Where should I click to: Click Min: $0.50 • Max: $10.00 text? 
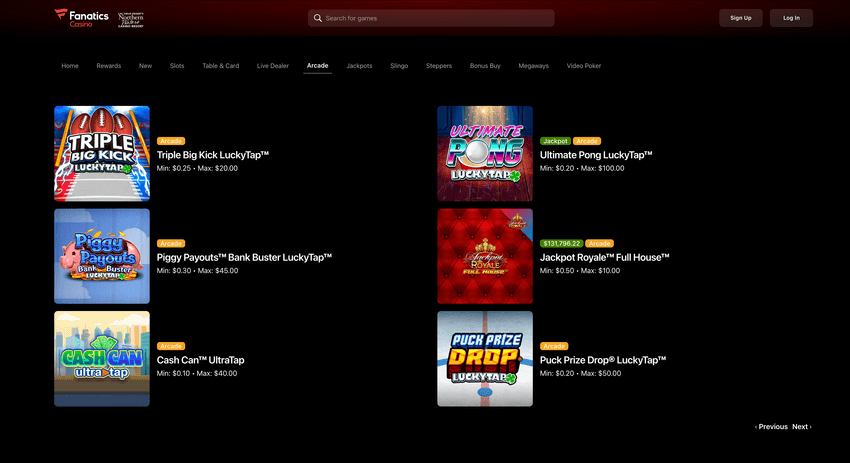tap(580, 271)
